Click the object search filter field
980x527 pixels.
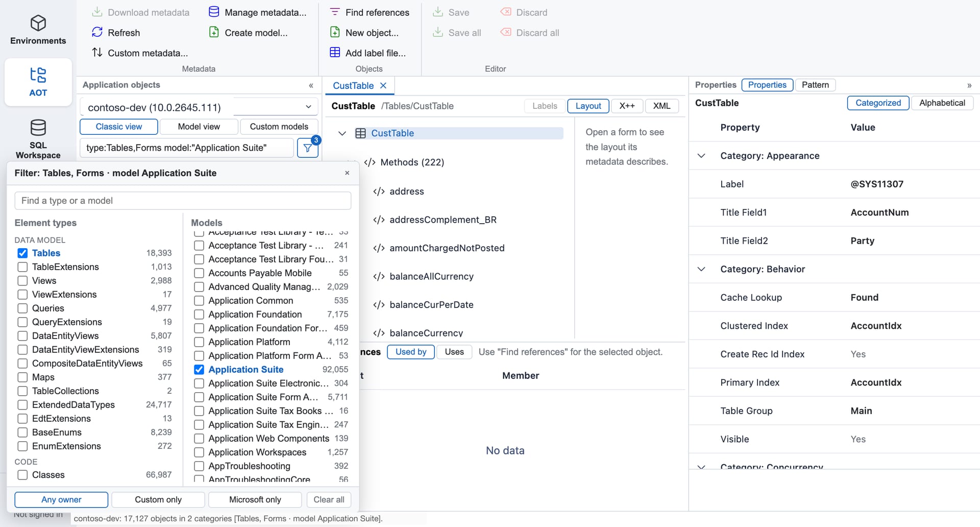click(187, 148)
